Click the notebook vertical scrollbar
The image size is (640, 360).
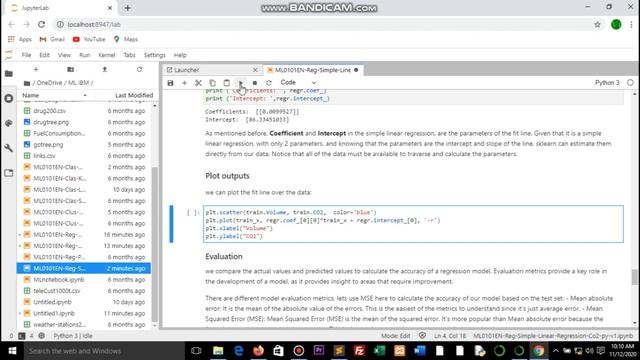click(x=634, y=278)
